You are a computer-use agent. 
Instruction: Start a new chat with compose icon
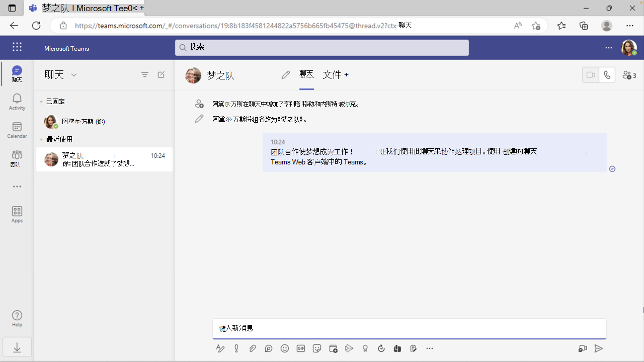161,75
